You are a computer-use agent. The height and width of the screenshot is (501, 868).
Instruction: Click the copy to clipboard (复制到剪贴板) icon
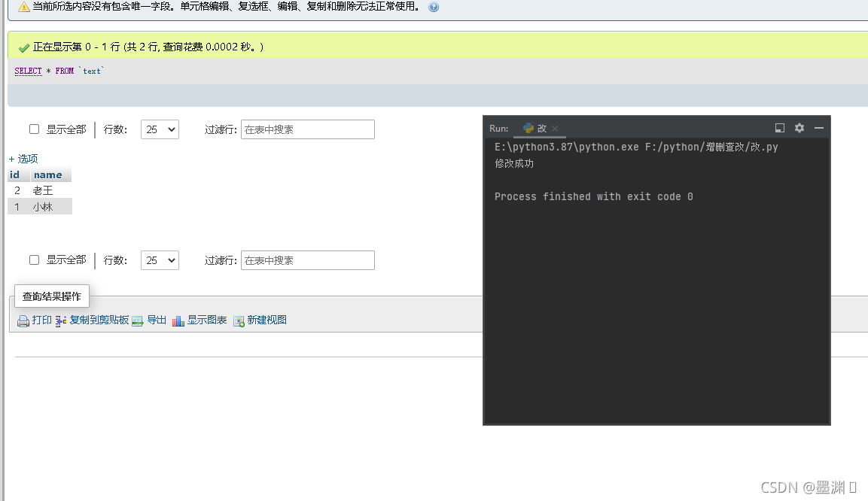click(x=61, y=320)
